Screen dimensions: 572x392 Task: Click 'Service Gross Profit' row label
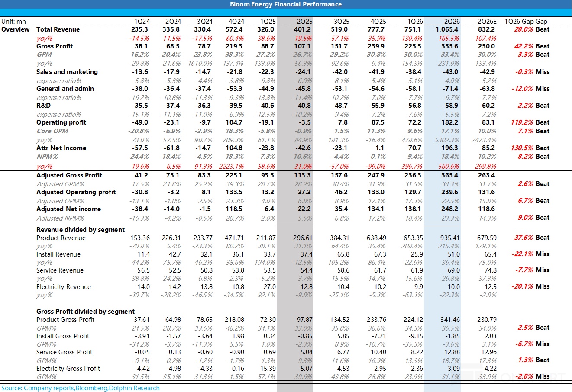pos(65,352)
